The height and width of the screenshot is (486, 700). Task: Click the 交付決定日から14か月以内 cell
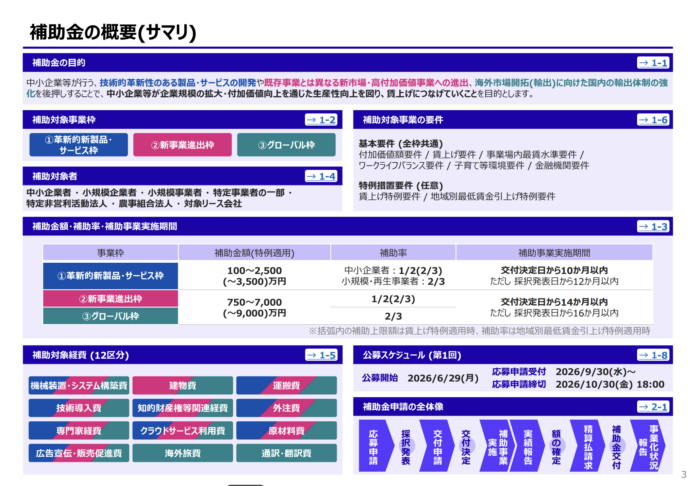(554, 307)
